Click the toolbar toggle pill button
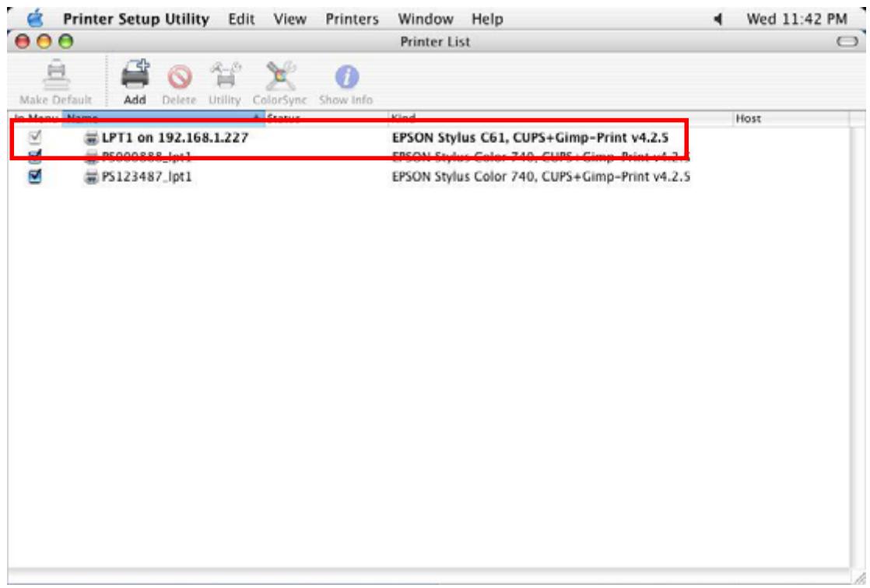The width and height of the screenshot is (870, 588). click(x=847, y=41)
